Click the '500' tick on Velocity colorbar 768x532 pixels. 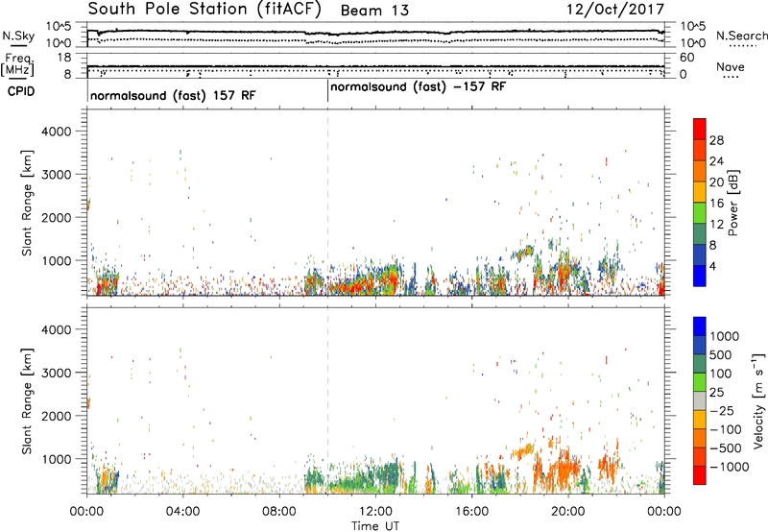coord(722,355)
